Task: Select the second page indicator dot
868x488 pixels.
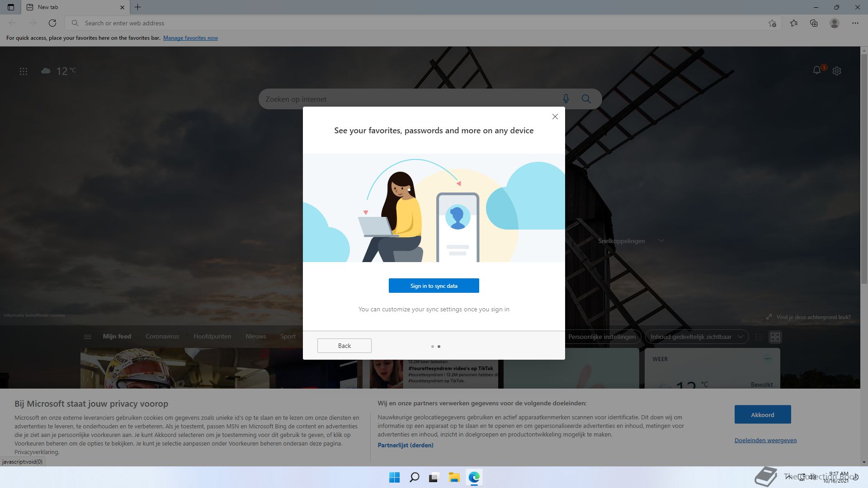Action: (439, 347)
